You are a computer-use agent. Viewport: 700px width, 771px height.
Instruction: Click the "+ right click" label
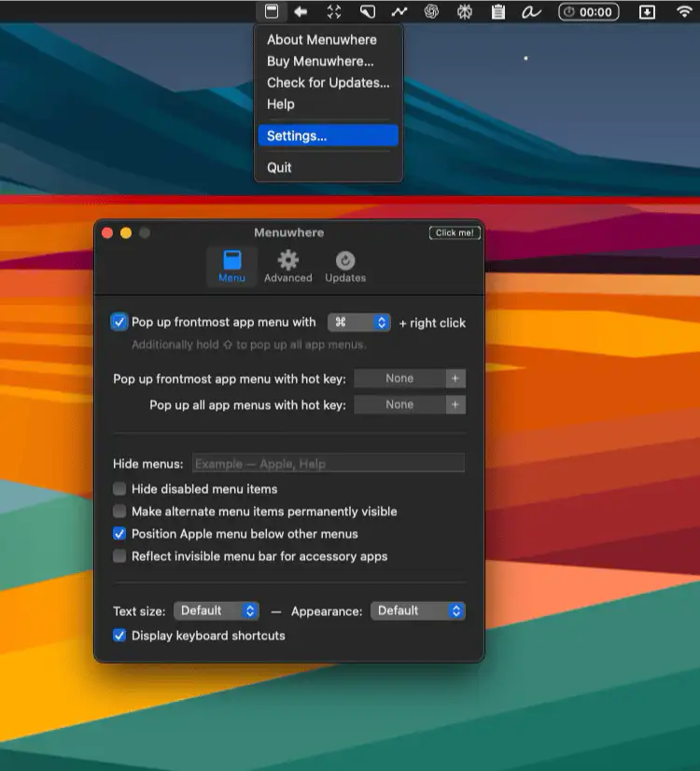coord(432,323)
